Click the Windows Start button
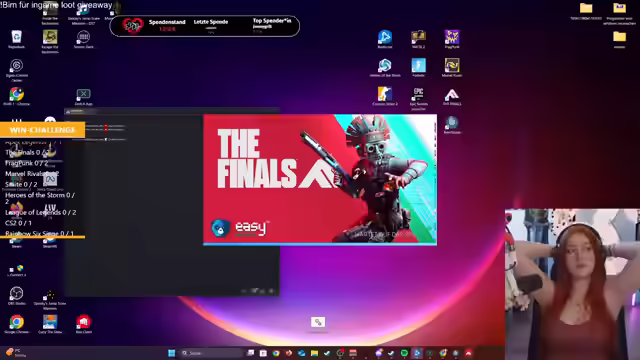 click(x=171, y=353)
